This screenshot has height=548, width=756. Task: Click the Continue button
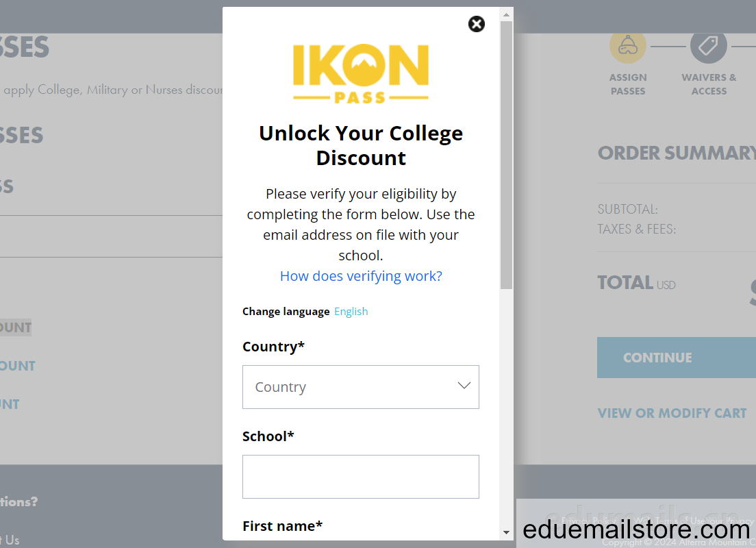pos(677,358)
